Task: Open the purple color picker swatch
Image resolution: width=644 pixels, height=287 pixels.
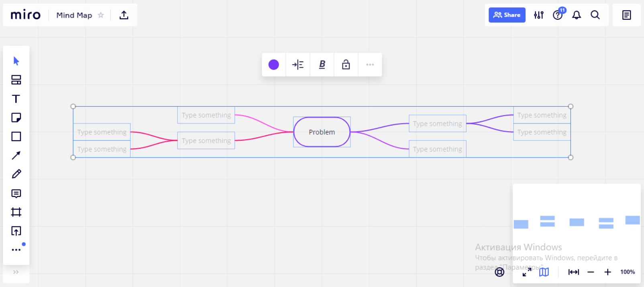Action: pos(273,65)
